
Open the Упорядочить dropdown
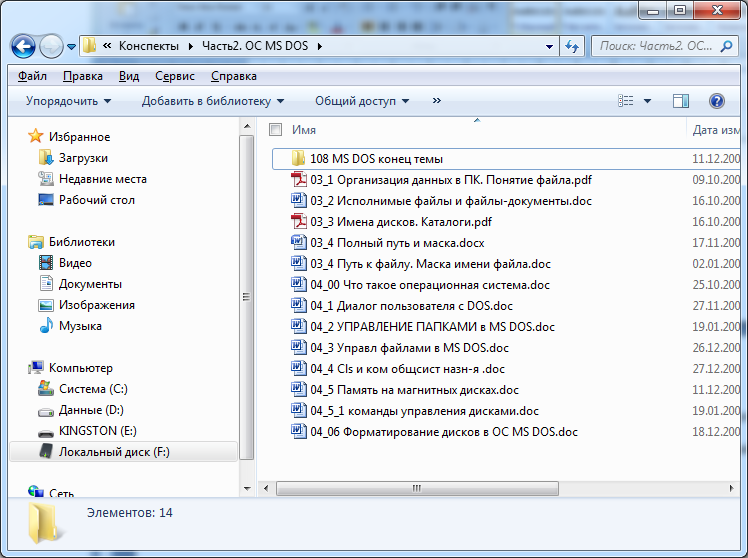click(68, 101)
